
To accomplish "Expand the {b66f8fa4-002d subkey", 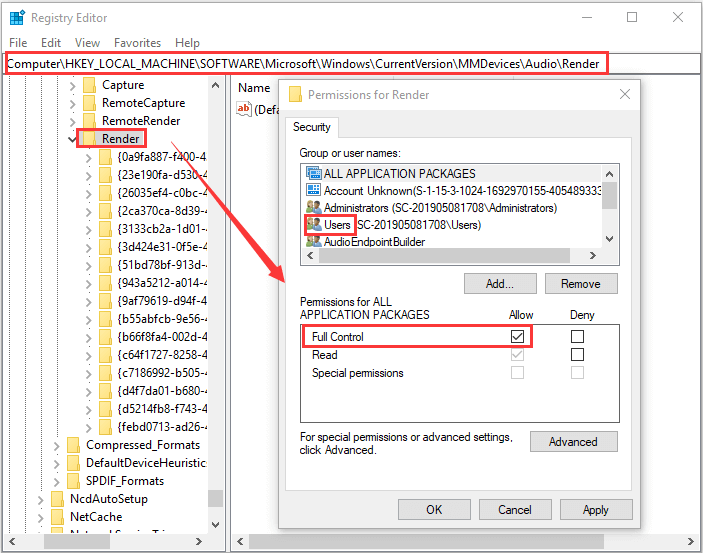I will click(x=89, y=338).
